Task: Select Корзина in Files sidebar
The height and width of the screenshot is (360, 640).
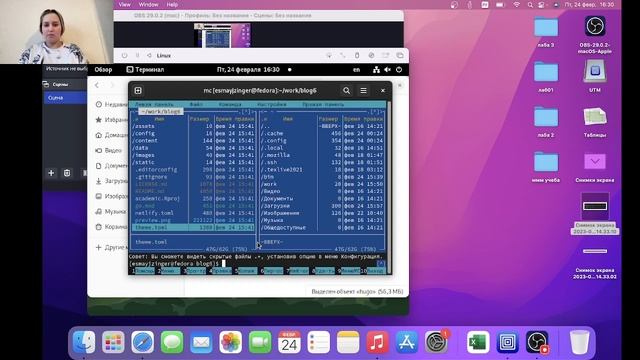Action: click(111, 227)
